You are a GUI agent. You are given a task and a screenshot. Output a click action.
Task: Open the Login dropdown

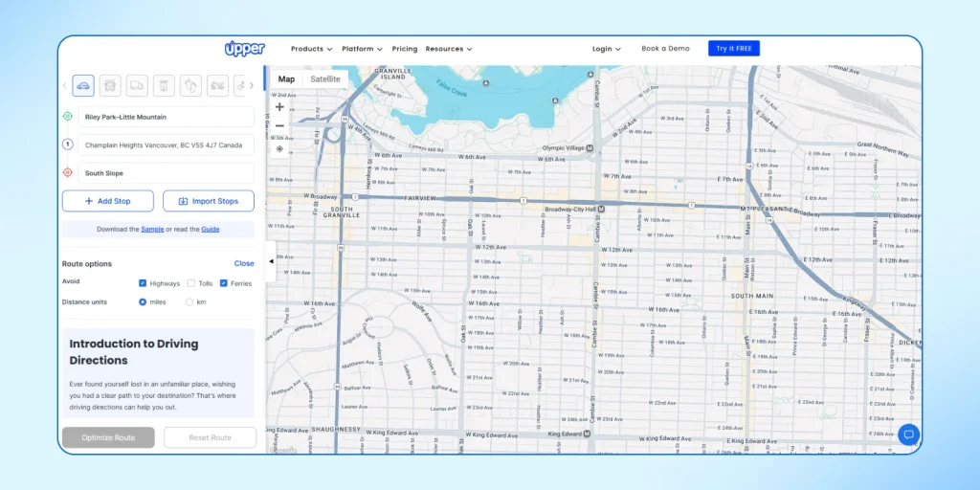pos(606,49)
